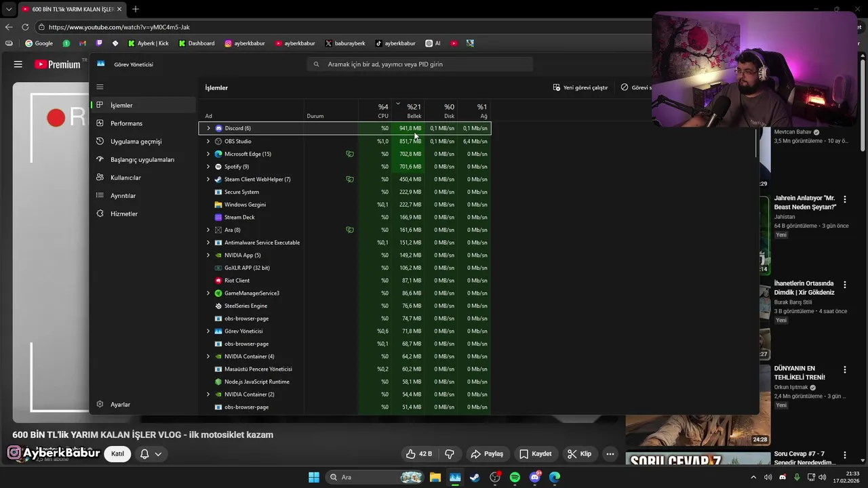The height and width of the screenshot is (488, 868).
Task: Expand the Steam Client WebHelper (7) group
Action: tap(208, 180)
